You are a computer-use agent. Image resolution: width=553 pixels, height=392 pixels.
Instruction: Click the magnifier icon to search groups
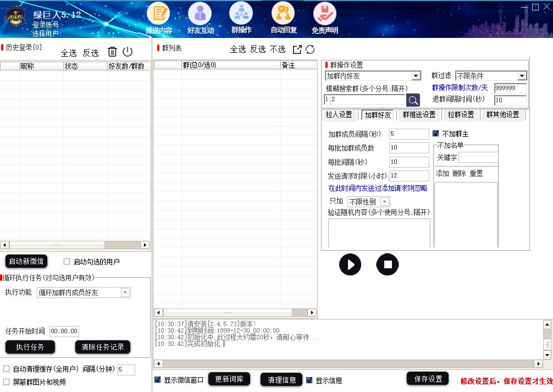[413, 100]
